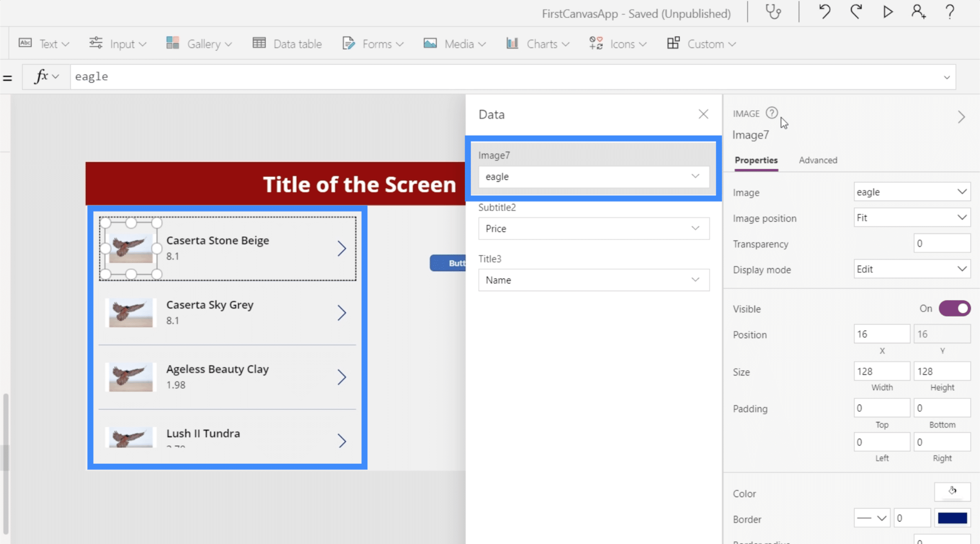Insert a Data table
This screenshot has height=544, width=980.
(287, 44)
